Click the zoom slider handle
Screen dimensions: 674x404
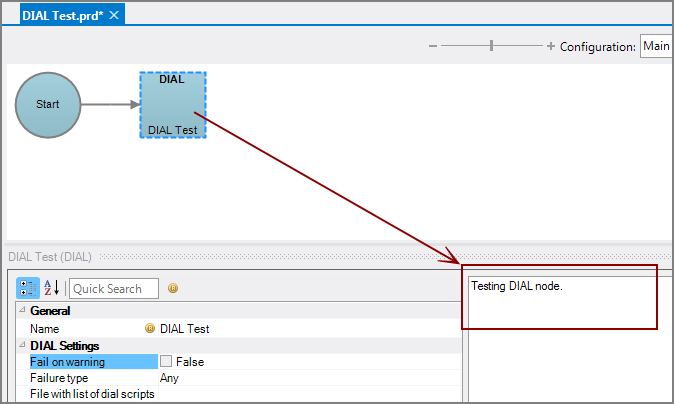[x=491, y=46]
